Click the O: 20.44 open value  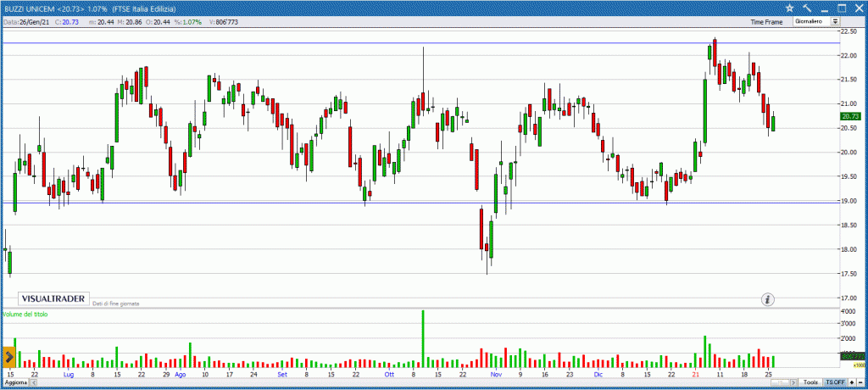coord(159,21)
